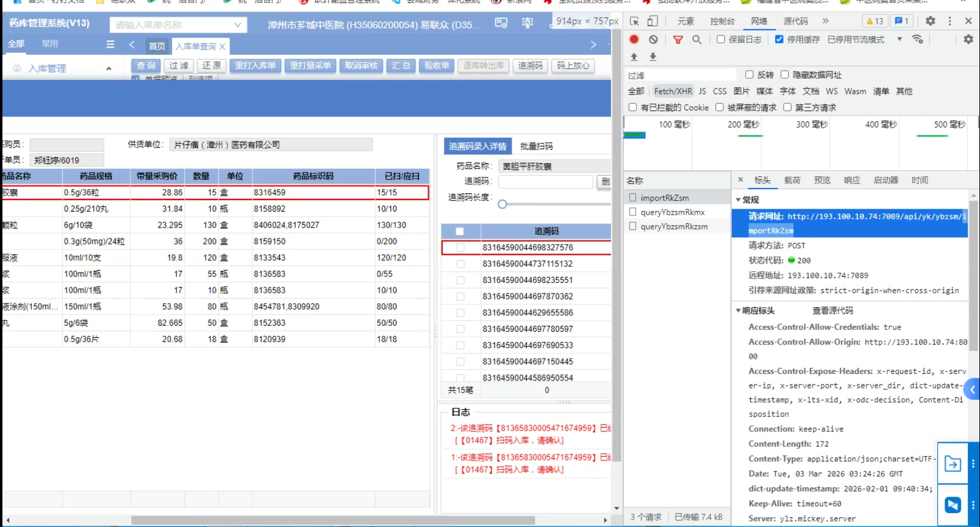Click the 追溯码 toolbar button

pyautogui.click(x=531, y=66)
